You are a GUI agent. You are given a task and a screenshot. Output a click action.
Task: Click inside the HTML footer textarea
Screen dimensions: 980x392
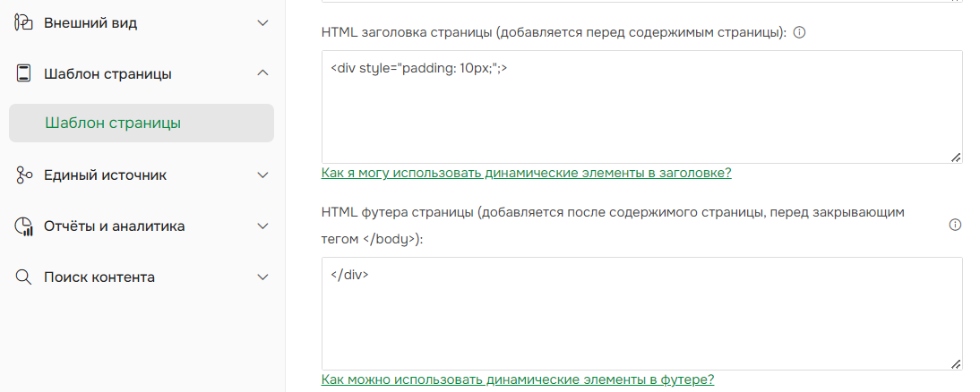[640, 318]
